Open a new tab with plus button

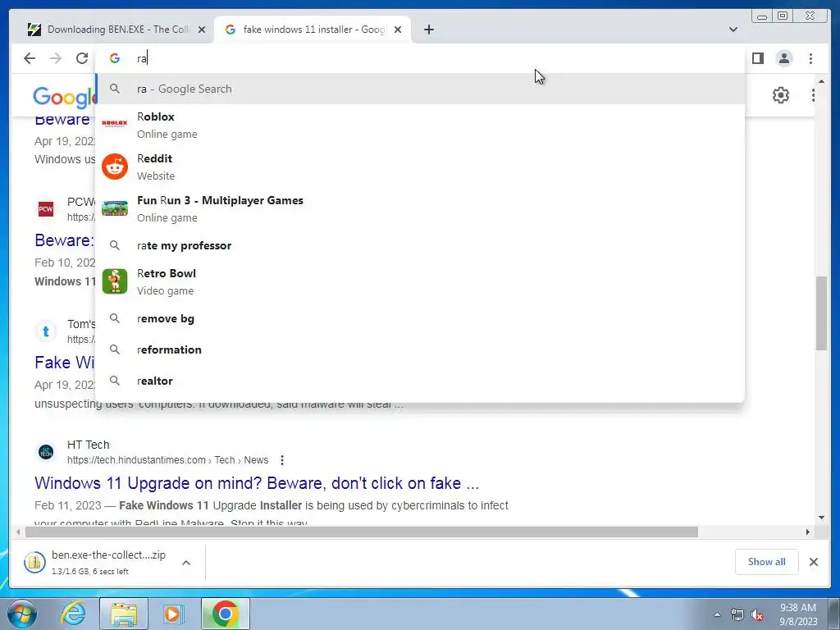(428, 30)
